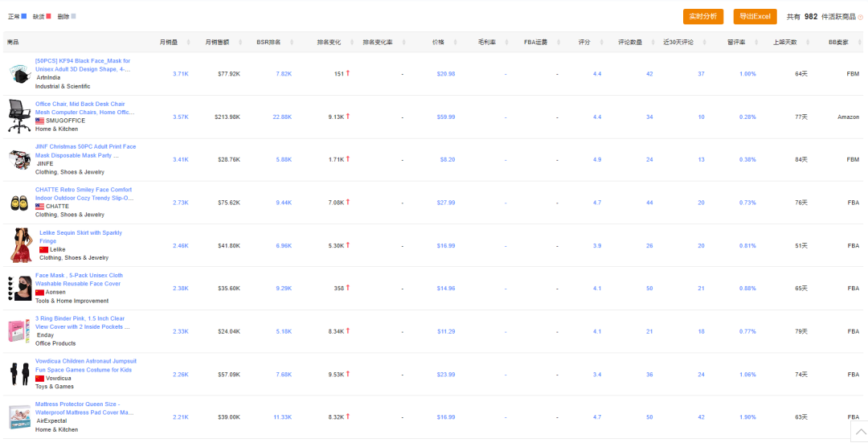The image size is (868, 443).
Task: Click the blue 正常 legend swatch
Action: click(x=24, y=16)
